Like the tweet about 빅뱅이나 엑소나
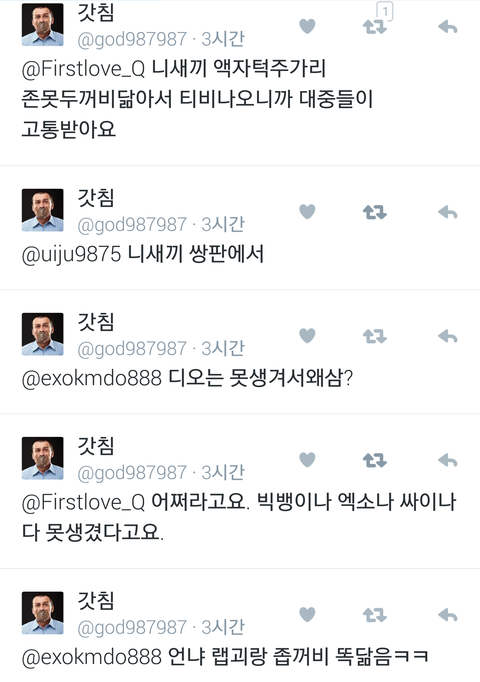This screenshot has width=480, height=682. [307, 460]
